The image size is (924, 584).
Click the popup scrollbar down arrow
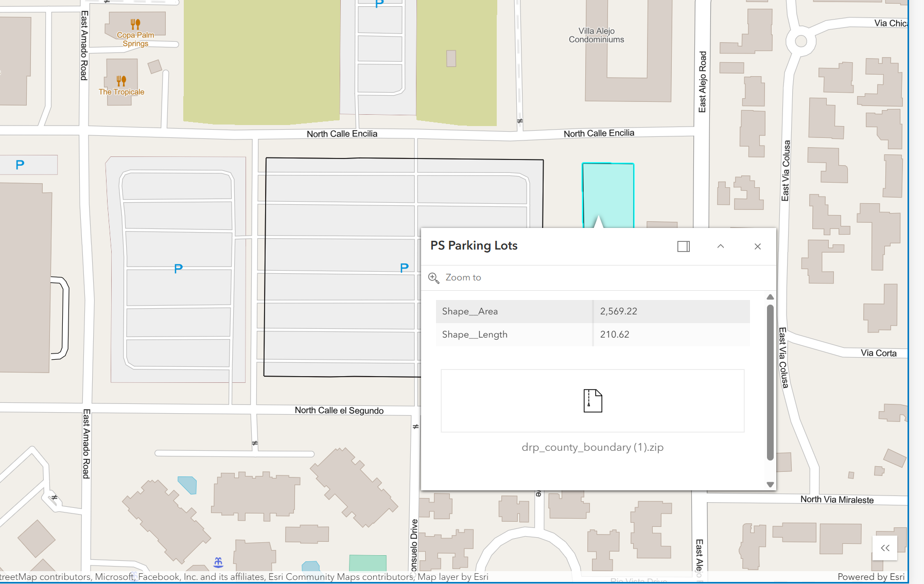[770, 484]
